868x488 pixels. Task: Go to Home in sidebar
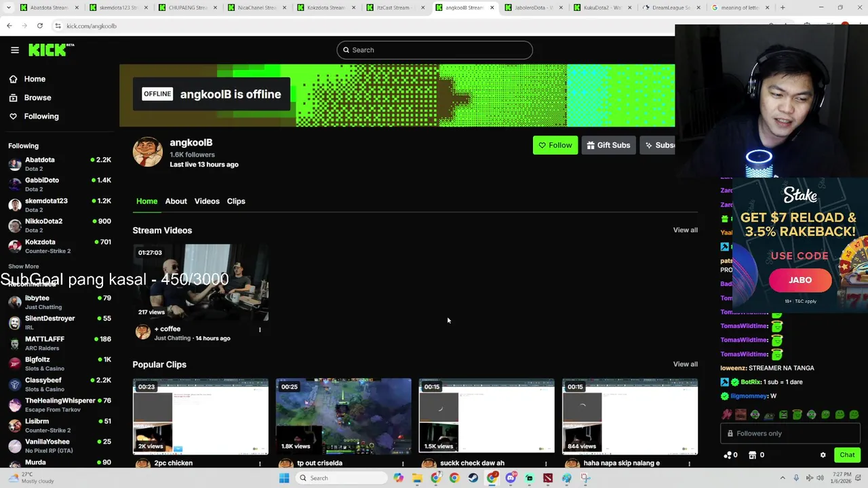27,79
